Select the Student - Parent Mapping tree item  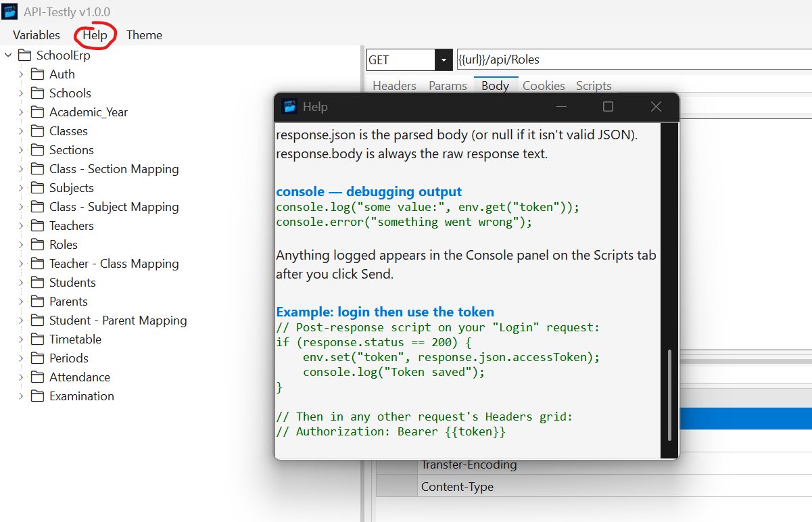[118, 321]
